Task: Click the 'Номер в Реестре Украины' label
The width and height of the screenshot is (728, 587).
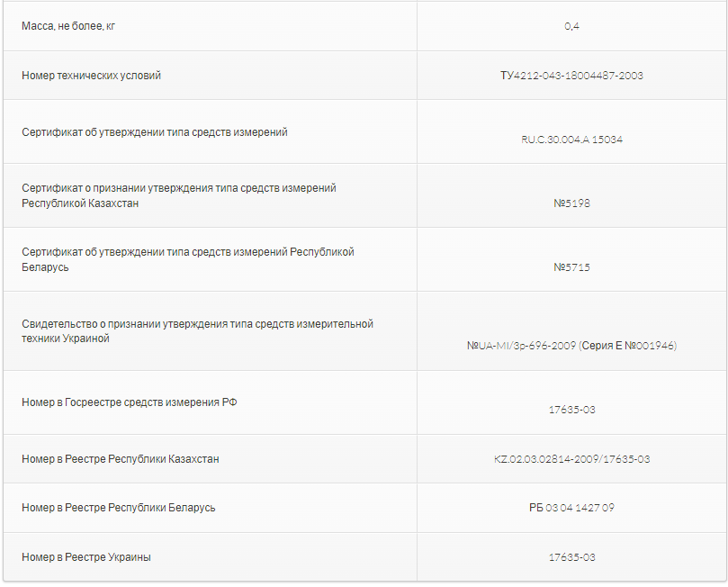Action: point(86,557)
